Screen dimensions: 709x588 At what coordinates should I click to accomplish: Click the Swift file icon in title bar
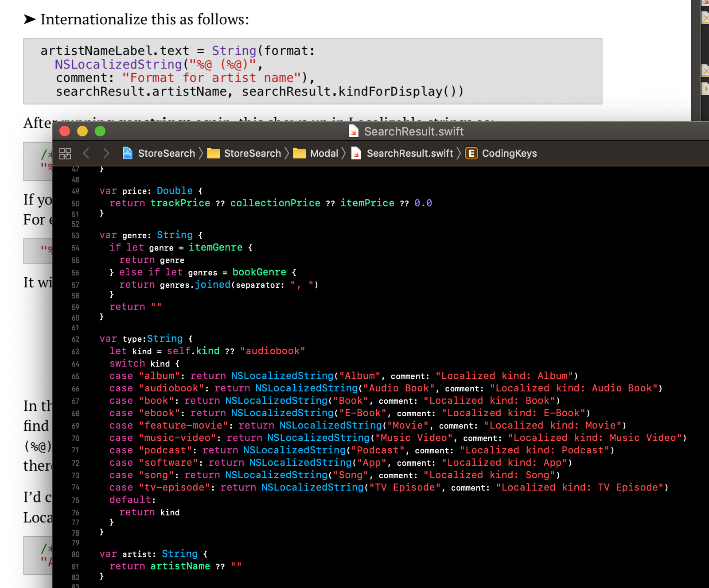click(x=354, y=132)
